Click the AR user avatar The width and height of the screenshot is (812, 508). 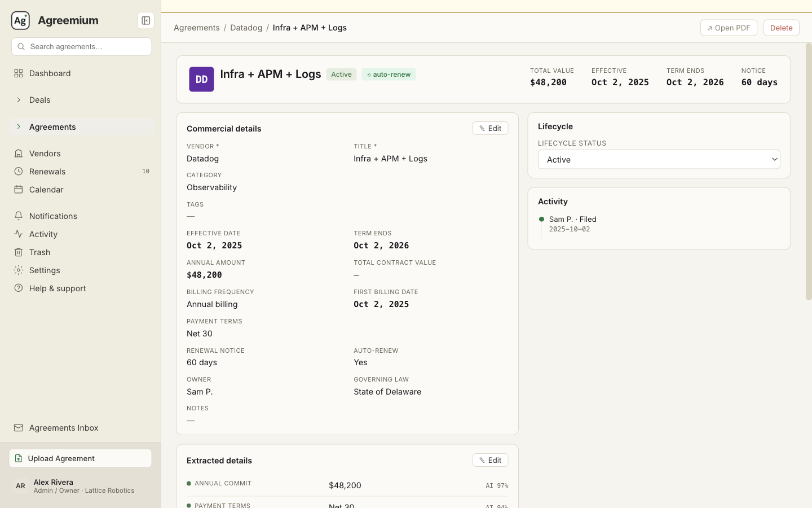(x=20, y=486)
